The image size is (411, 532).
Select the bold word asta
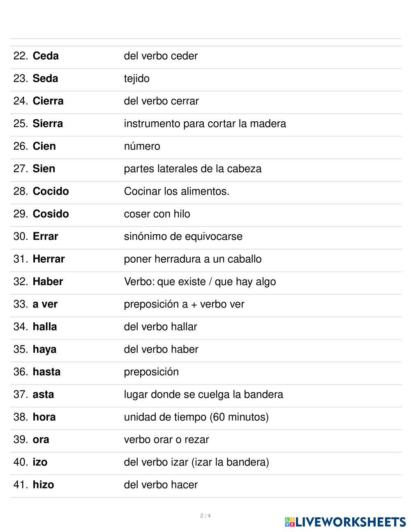click(x=44, y=395)
